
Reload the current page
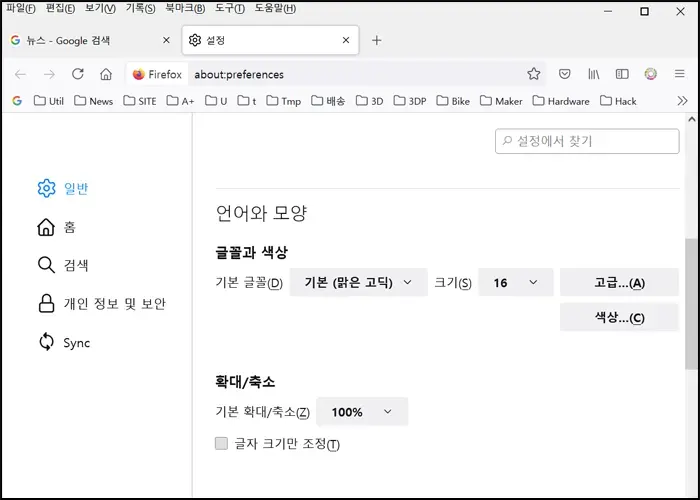tap(78, 74)
